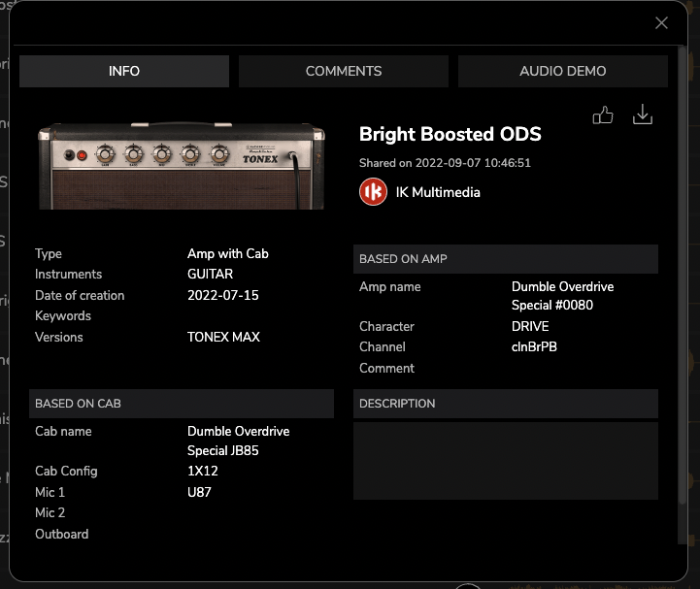Click the BASED ON CAB section header
The image size is (700, 589).
[182, 404]
